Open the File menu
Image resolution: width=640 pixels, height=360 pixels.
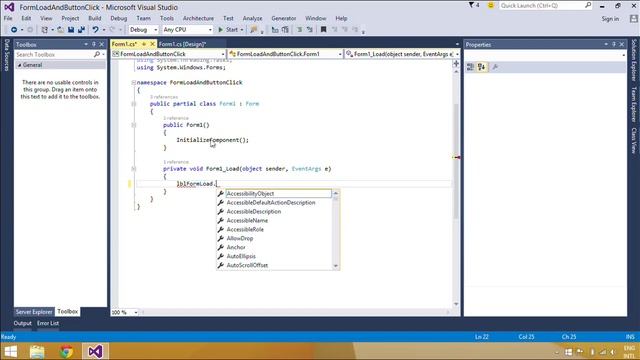pyautogui.click(x=8, y=18)
